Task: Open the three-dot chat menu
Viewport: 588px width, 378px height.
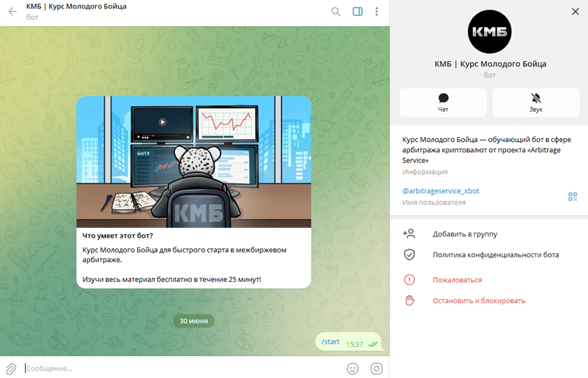Action: coord(377,11)
